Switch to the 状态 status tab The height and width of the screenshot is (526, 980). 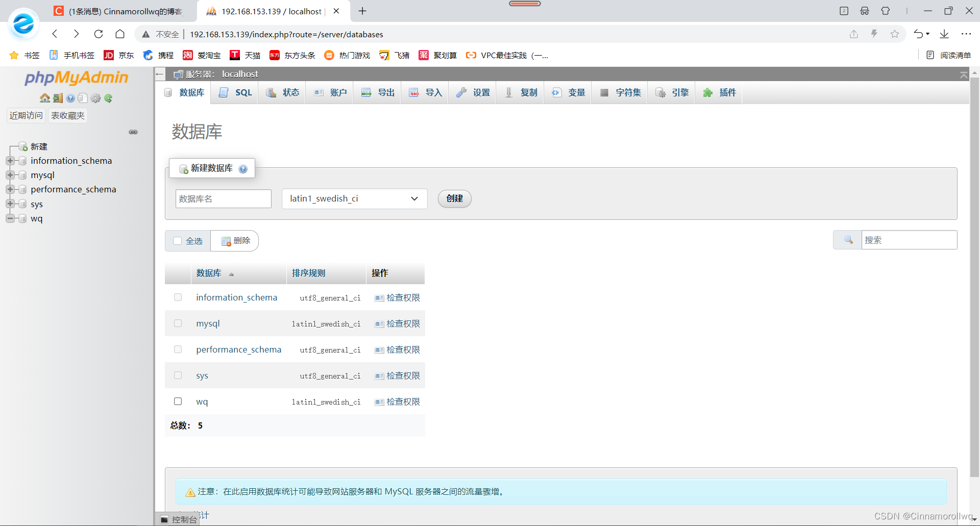click(x=282, y=92)
